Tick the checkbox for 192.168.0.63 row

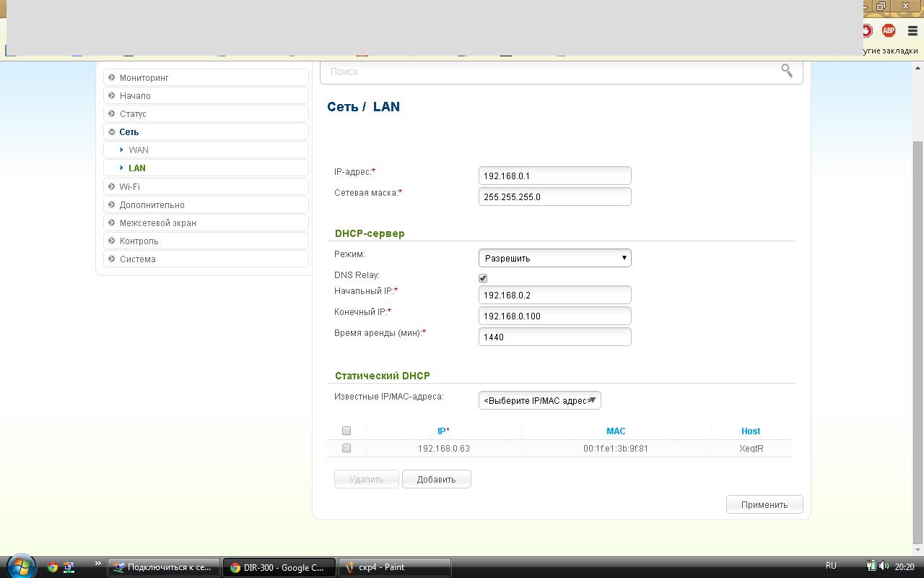click(x=346, y=448)
